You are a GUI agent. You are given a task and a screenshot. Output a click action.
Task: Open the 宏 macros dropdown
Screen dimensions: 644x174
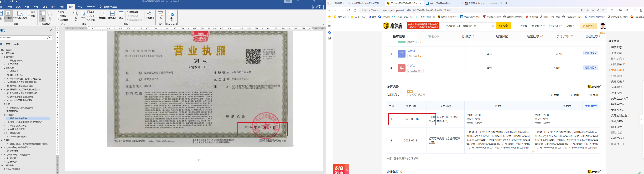point(160,16)
